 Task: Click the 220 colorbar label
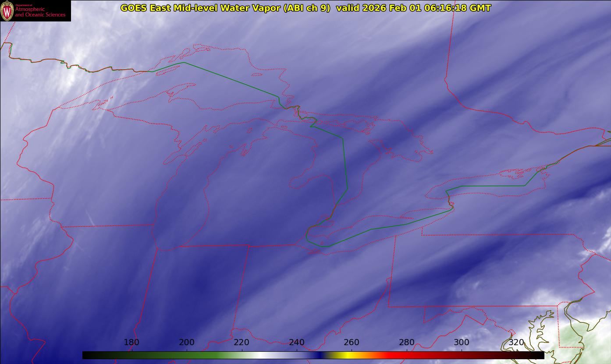point(242,342)
